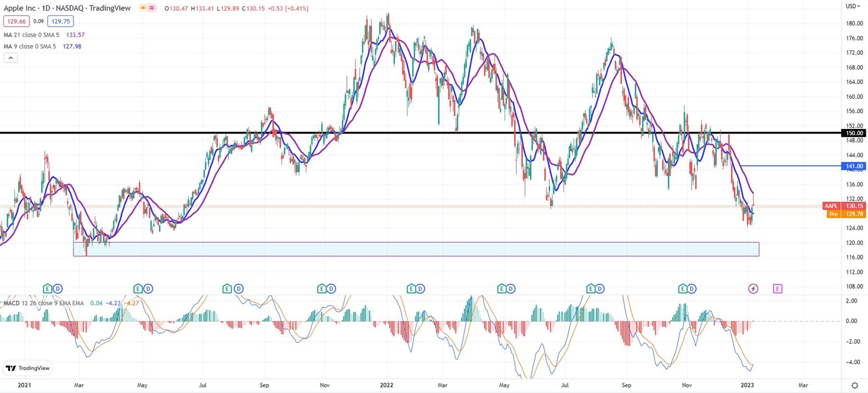This screenshot has width=868, height=393.
Task: Click a blue D dividend marker below the chart
Action: (x=57, y=288)
